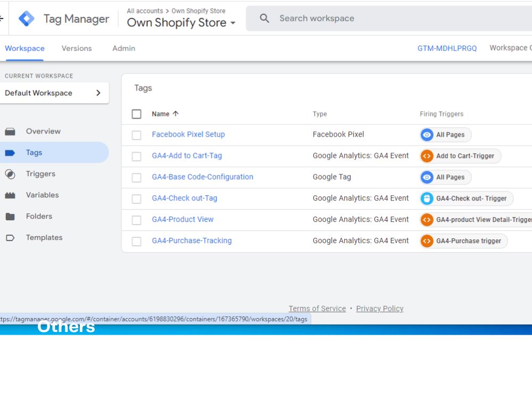Open the GA4-Base Code-Configuration tag
Image resolution: width=532 pixels, height=399 pixels.
(x=203, y=177)
